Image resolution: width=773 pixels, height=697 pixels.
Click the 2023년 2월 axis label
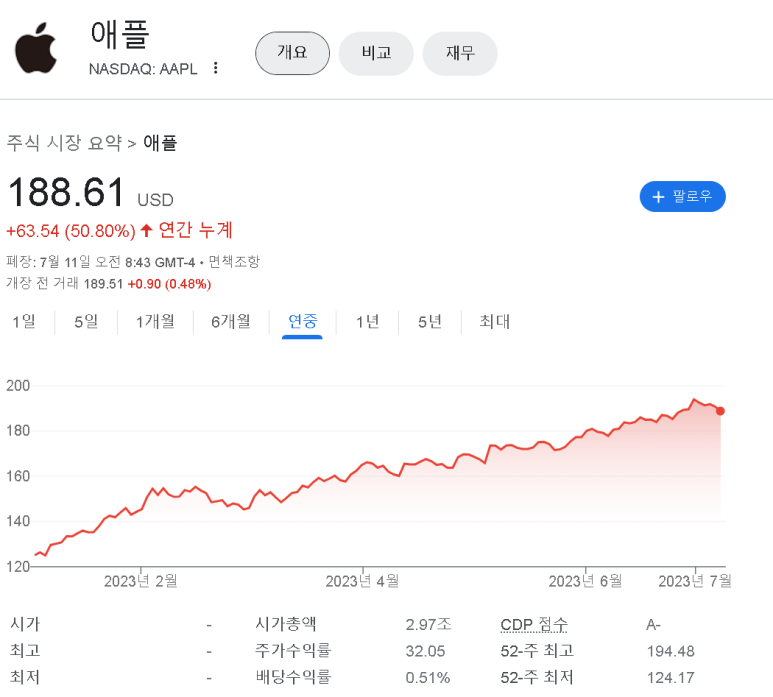[x=141, y=581]
